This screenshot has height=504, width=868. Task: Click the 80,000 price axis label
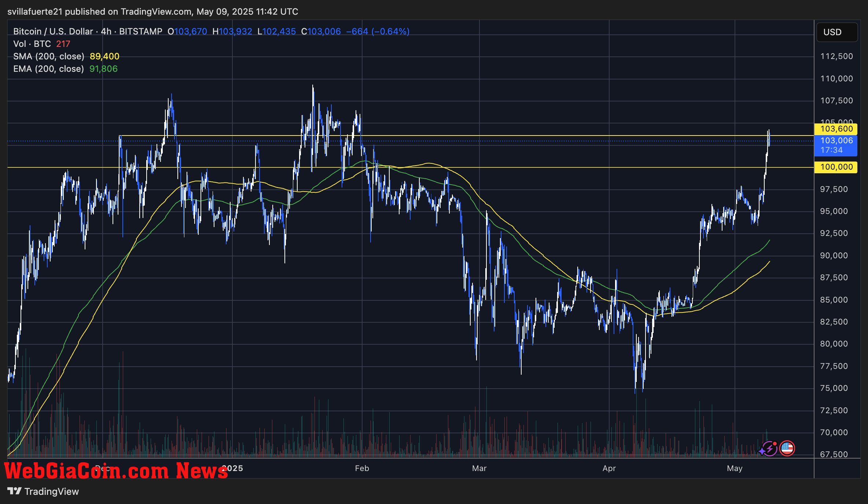(834, 344)
